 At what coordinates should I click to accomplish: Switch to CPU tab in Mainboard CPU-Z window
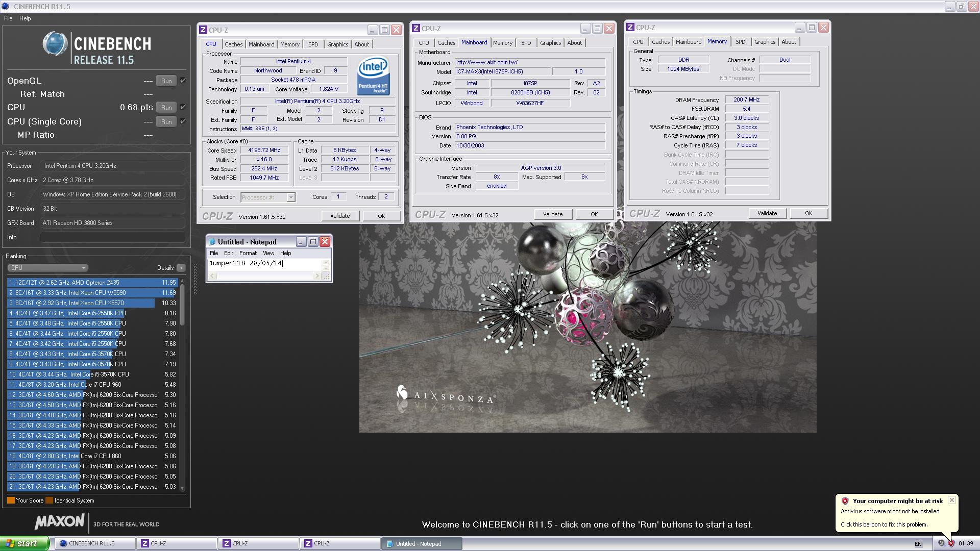[424, 43]
